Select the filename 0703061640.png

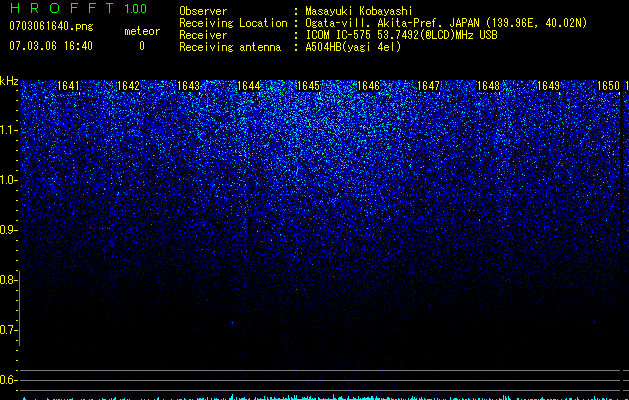tap(51, 27)
